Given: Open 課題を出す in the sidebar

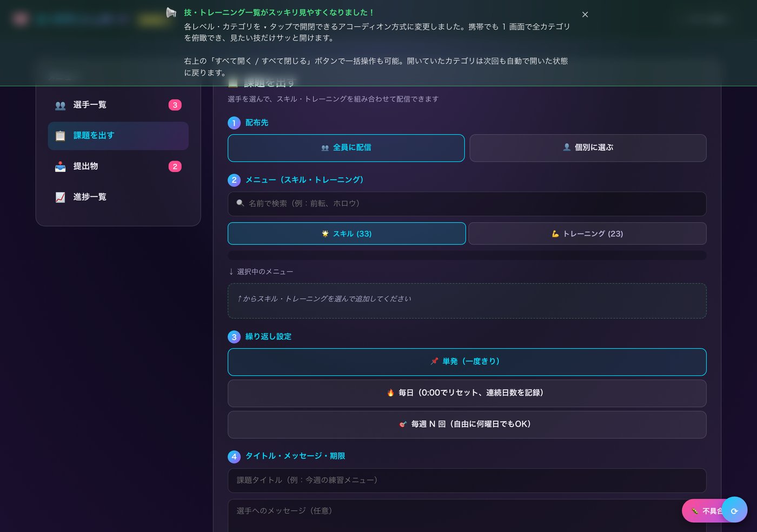Looking at the screenshot, I should pyautogui.click(x=118, y=136).
